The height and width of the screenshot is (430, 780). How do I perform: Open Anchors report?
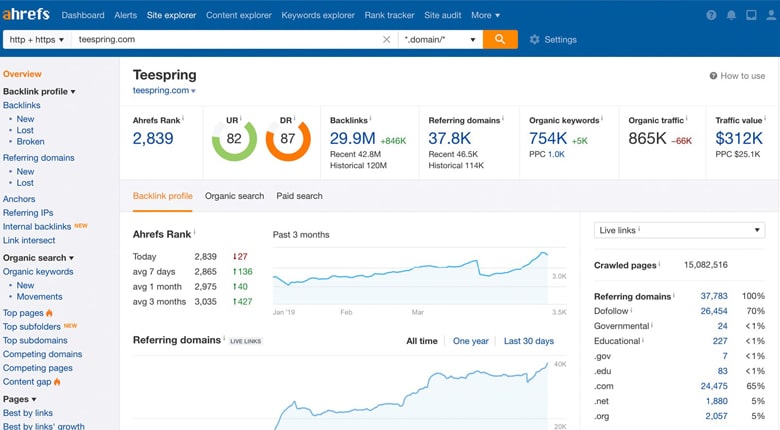[19, 199]
